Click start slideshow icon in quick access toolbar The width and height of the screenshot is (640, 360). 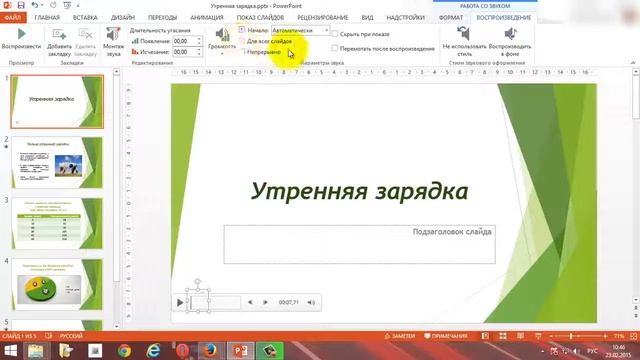point(67,5)
